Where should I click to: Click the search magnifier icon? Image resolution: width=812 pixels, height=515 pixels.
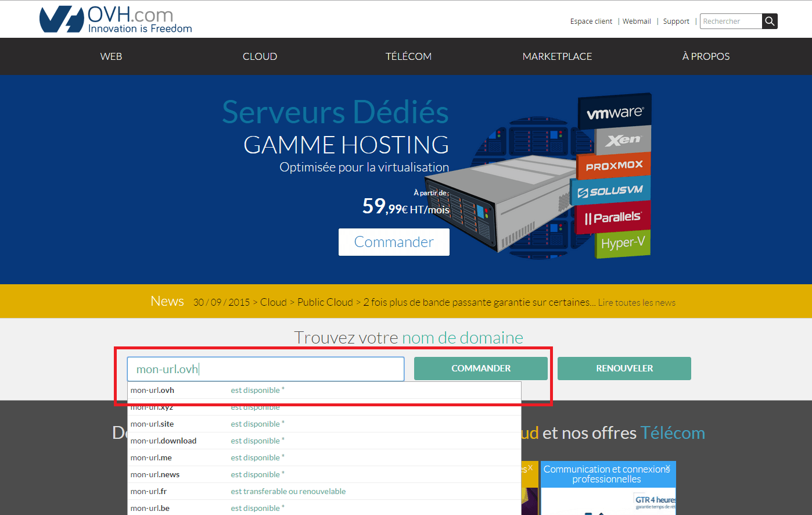click(770, 22)
